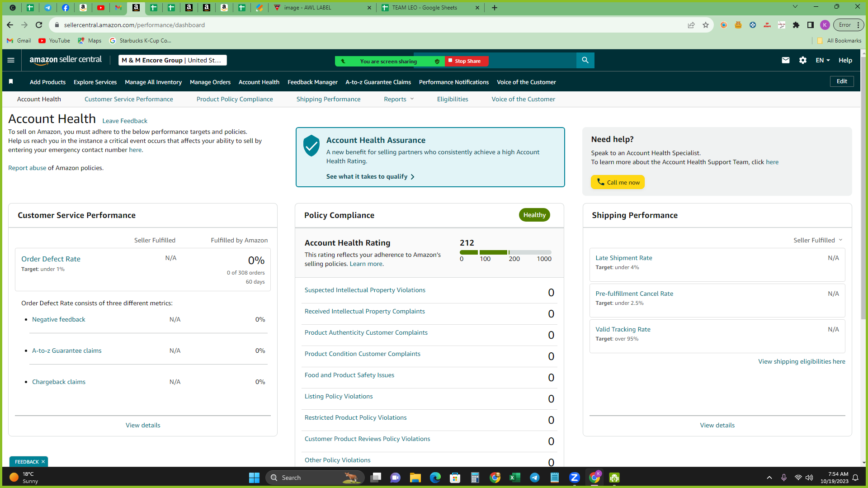Viewport: 868px width, 488px height.
Task: Open the Product Policy Compliance tab
Action: [x=235, y=99]
